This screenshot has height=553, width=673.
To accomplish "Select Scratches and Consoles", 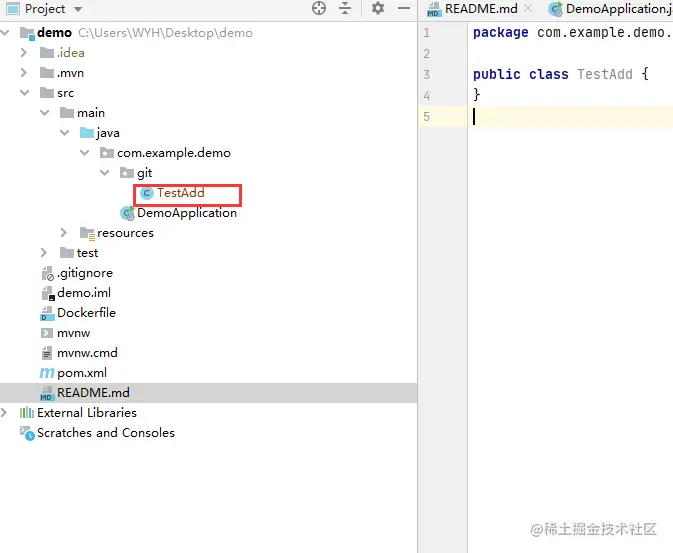I will click(x=106, y=433).
